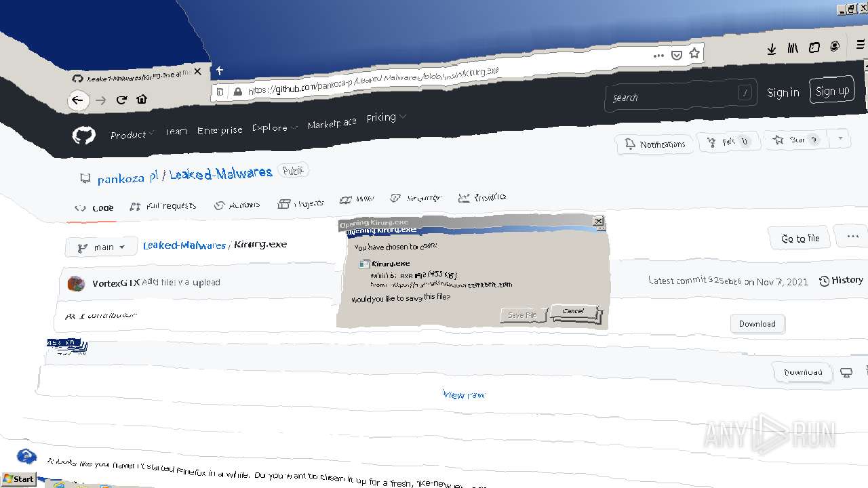
Task: Click the Leaked-Malwares breadcrumb link
Action: [184, 245]
